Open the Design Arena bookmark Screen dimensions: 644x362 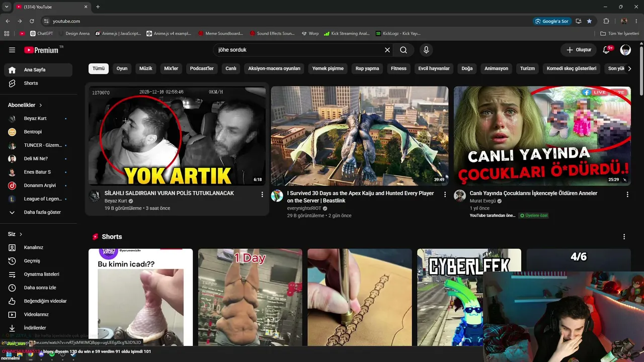point(74,34)
